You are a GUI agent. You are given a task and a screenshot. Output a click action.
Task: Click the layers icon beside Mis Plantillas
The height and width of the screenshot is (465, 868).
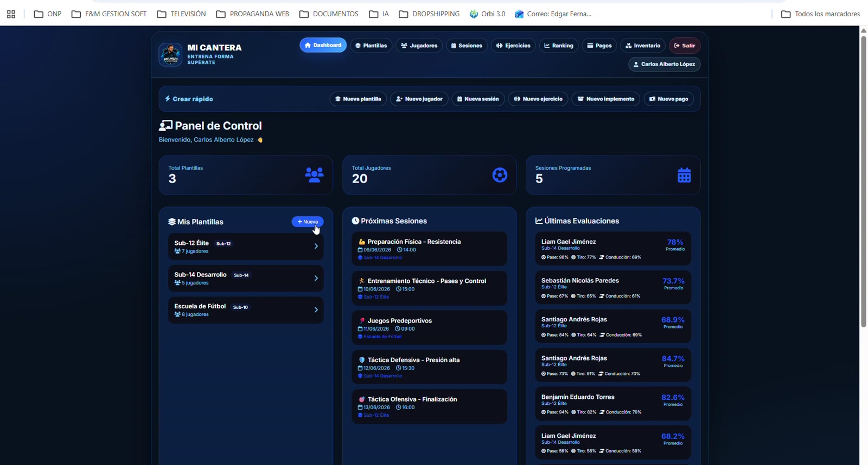pos(172,222)
